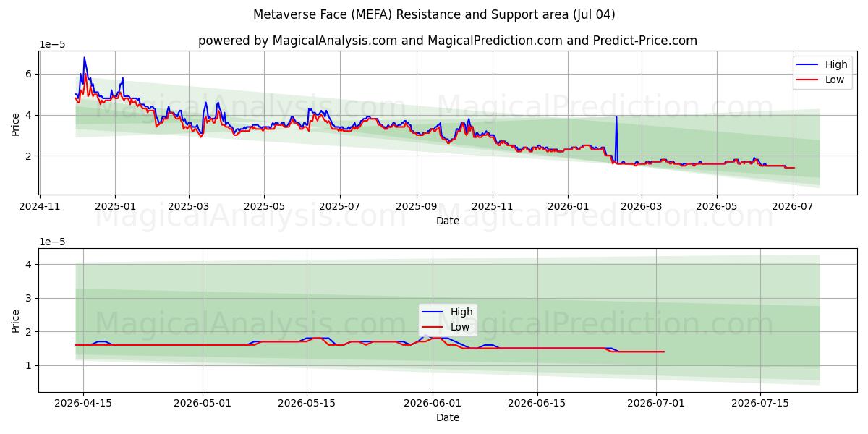Click the '1e-5' scale label above top chart
The image size is (868, 434).
pos(52,44)
